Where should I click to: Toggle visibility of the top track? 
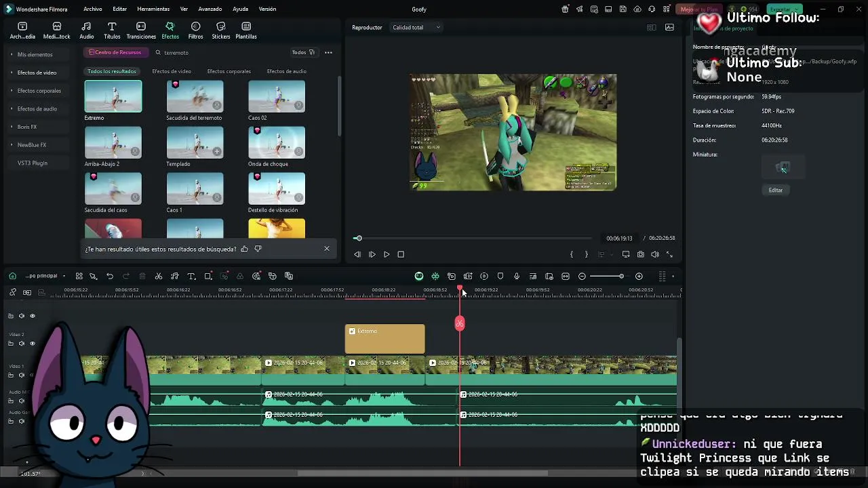[x=32, y=316]
